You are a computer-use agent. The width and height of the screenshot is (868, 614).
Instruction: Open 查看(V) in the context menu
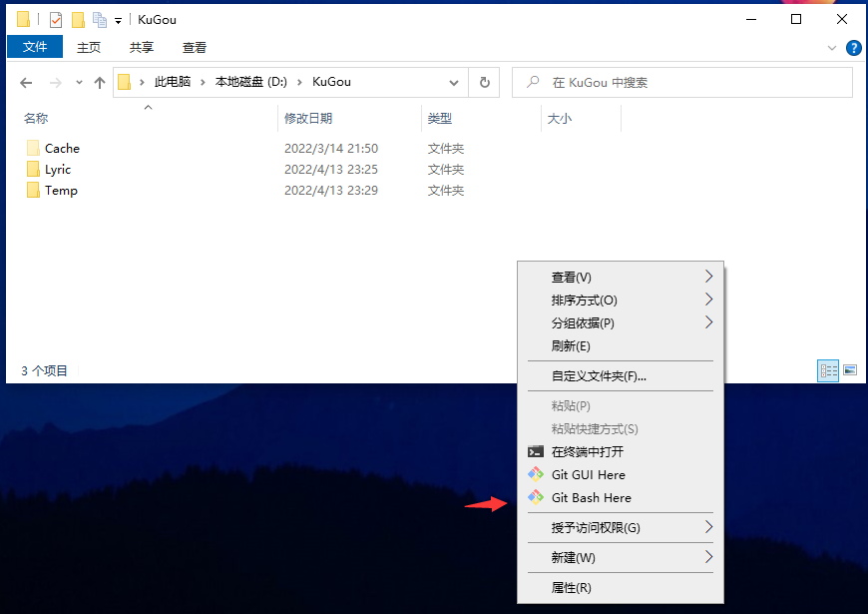point(620,278)
